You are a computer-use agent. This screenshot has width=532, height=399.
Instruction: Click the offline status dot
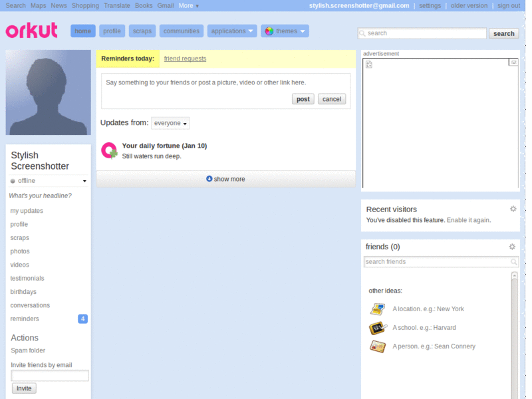click(x=13, y=181)
